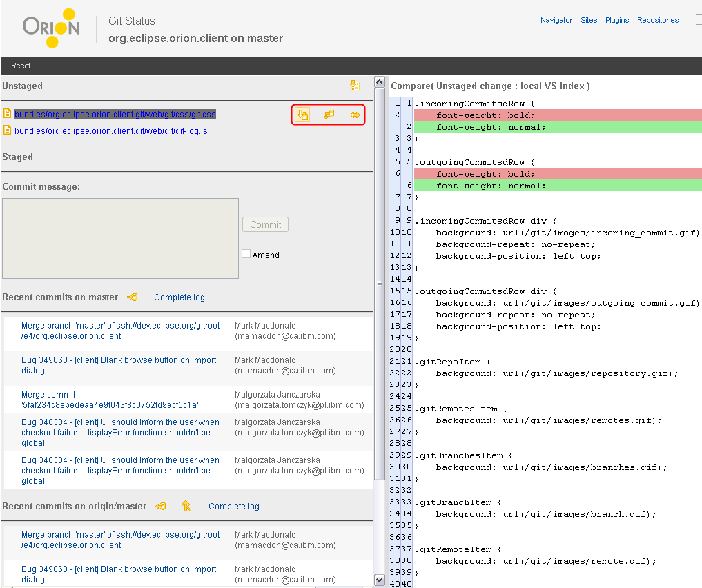Click the file icon beside git.css
This screenshot has width=702, height=588.
(7, 114)
